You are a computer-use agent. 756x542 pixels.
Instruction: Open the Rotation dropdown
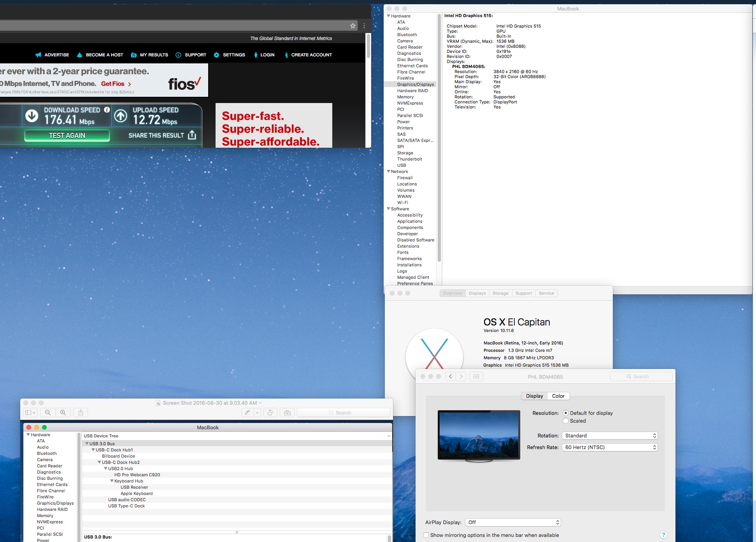click(x=610, y=435)
